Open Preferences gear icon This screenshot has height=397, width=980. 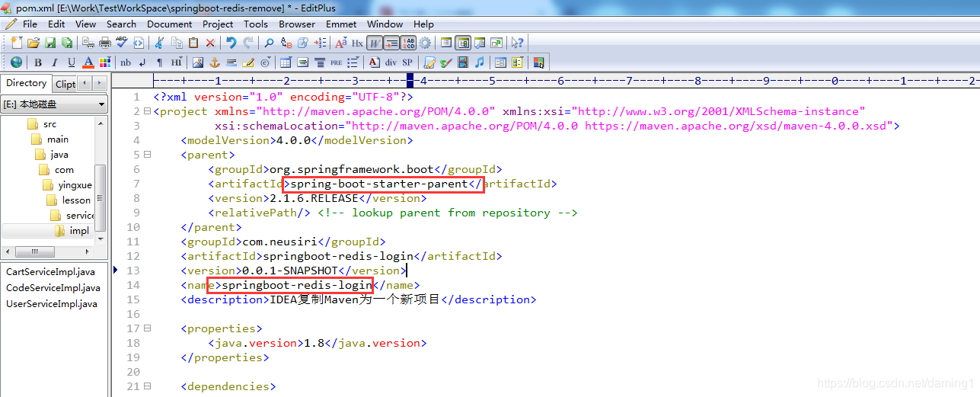click(425, 43)
